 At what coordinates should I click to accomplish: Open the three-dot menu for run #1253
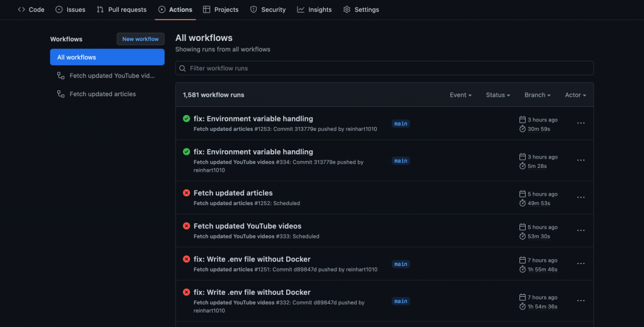(x=580, y=124)
